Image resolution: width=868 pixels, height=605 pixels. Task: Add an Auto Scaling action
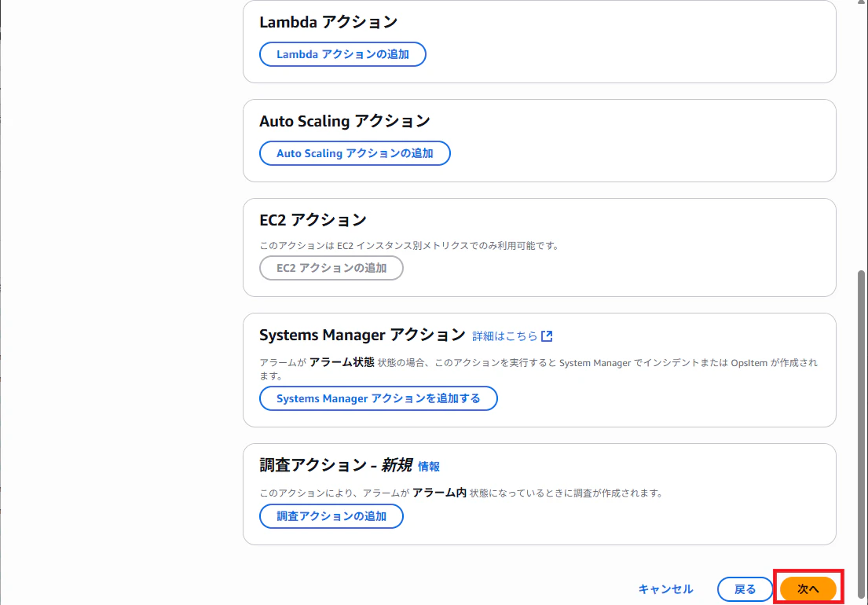click(354, 153)
